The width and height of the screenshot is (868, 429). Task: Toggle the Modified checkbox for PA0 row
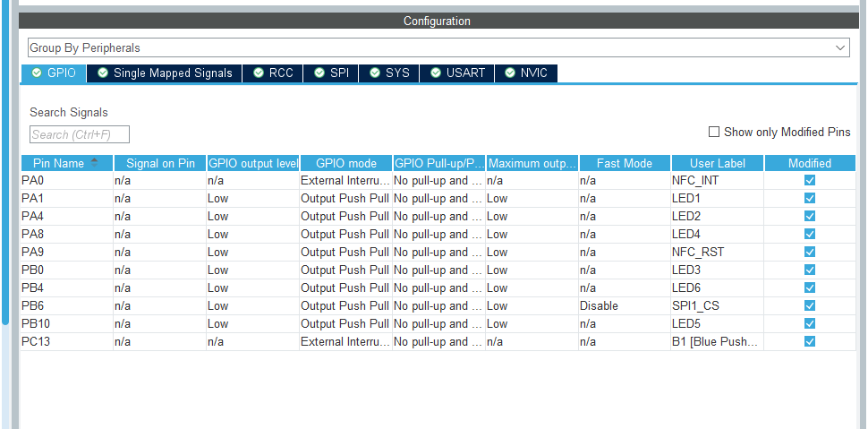click(x=810, y=180)
